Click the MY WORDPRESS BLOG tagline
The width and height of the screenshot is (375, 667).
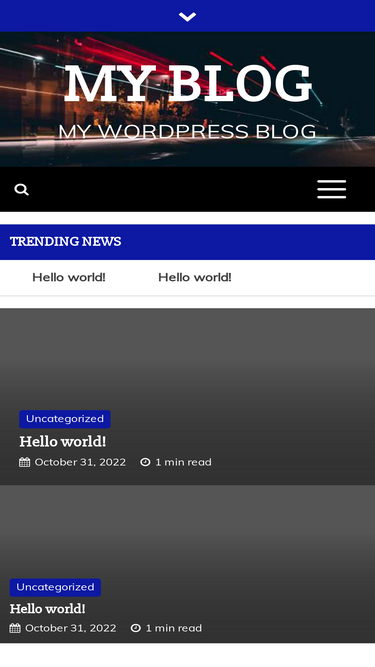[x=188, y=132]
